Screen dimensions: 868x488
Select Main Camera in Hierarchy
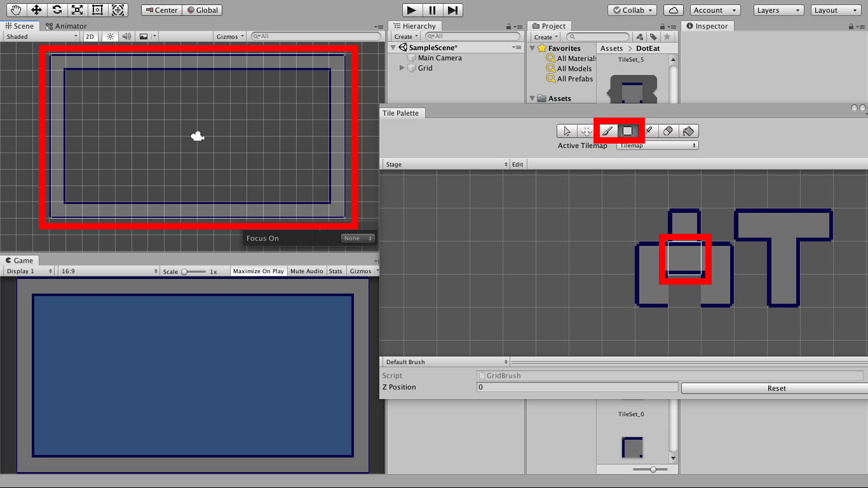[x=440, y=58]
